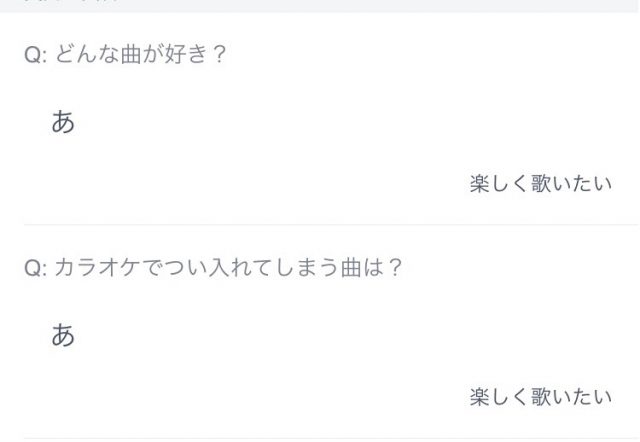Click the divider line below the karaoke entry
This screenshot has width=640, height=442.
[331, 438]
